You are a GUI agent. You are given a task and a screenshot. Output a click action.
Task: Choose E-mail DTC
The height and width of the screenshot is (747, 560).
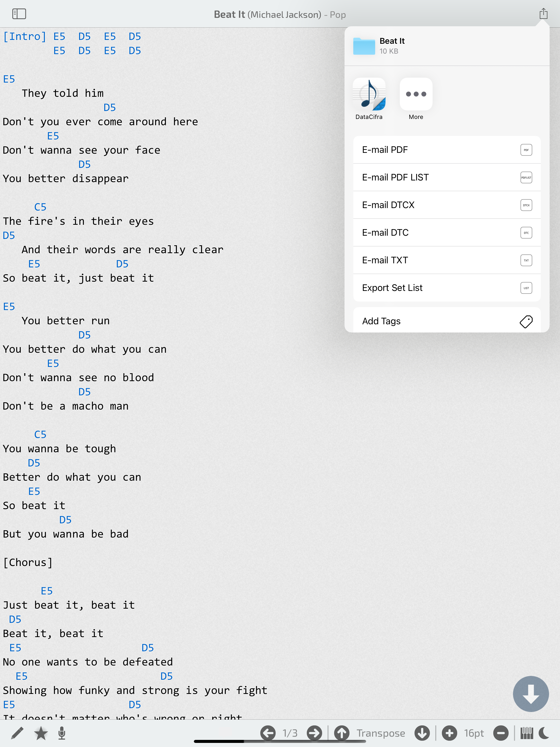coord(447,233)
